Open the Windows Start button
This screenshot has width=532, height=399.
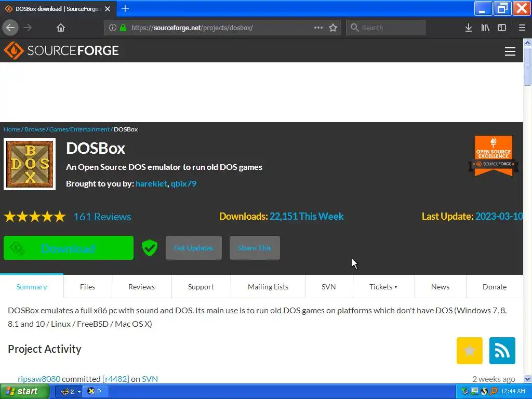24,391
